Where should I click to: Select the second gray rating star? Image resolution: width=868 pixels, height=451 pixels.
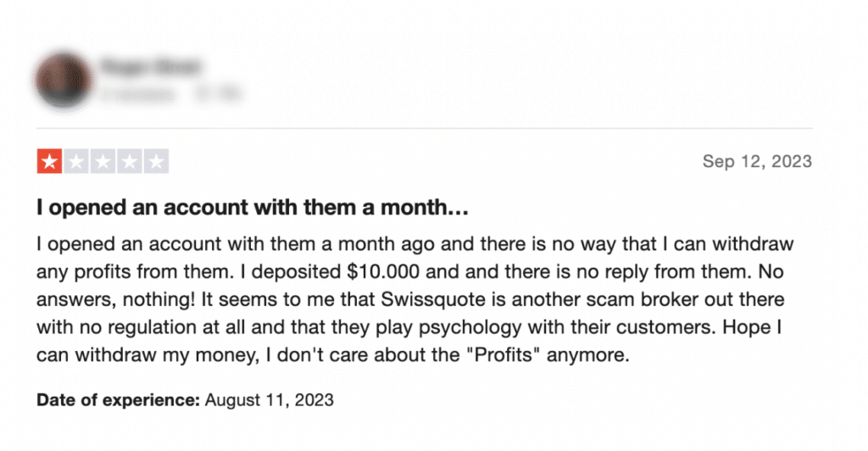click(76, 162)
